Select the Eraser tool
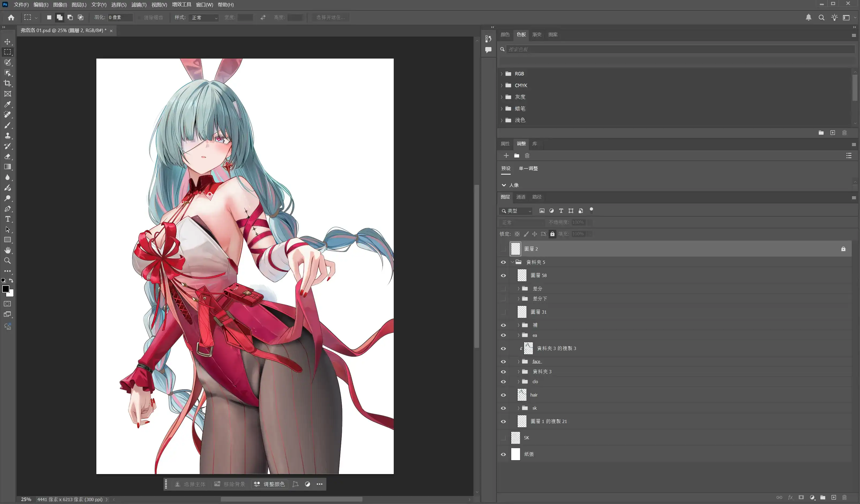The height and width of the screenshot is (504, 860). point(7,156)
